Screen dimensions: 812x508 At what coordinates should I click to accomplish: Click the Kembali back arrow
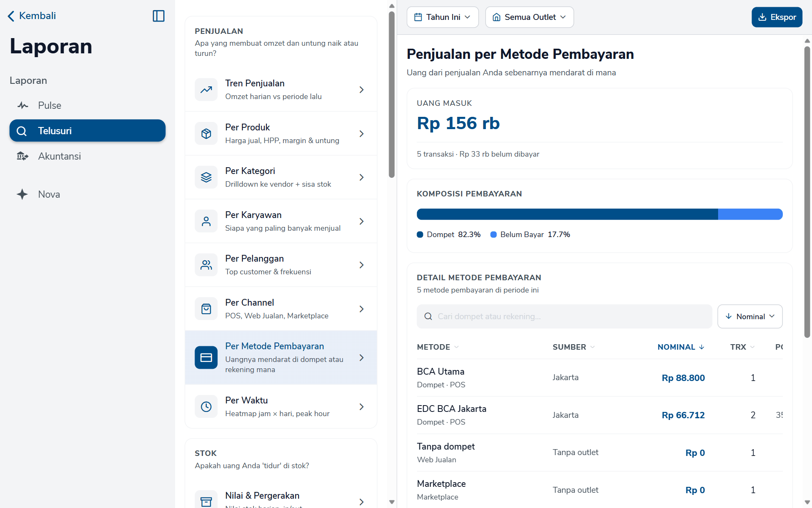pos(11,16)
